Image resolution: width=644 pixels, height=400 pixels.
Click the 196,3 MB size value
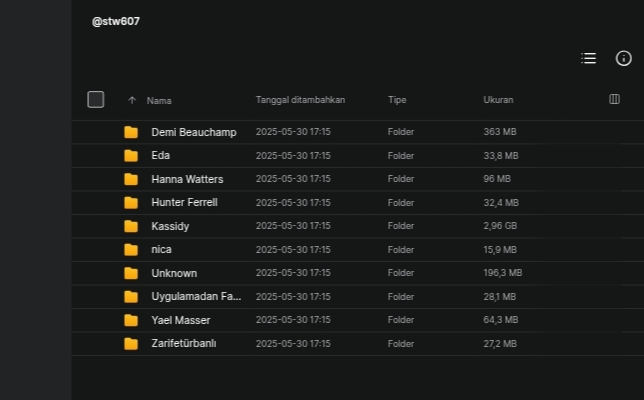tap(503, 273)
